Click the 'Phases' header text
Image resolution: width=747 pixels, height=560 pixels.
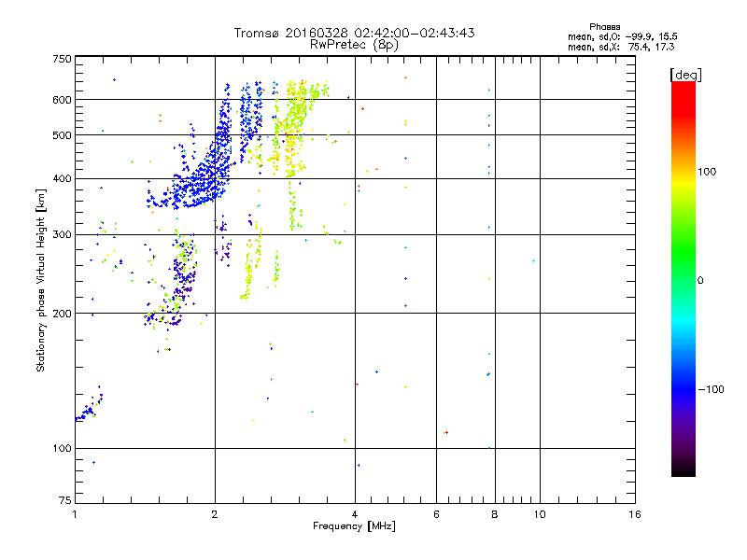(604, 27)
